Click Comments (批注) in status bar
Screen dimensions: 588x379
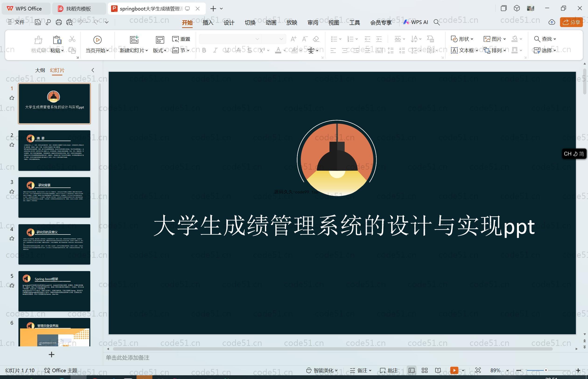[389, 370]
